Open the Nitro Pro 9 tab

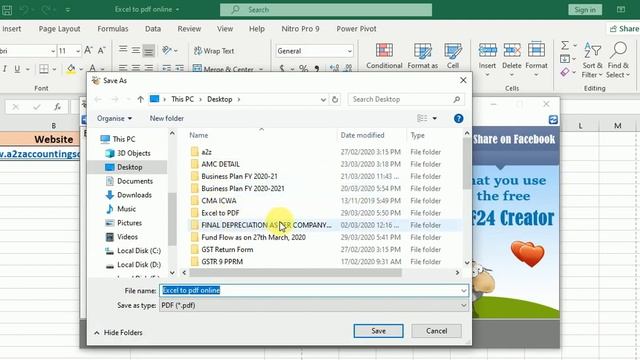[x=300, y=29]
